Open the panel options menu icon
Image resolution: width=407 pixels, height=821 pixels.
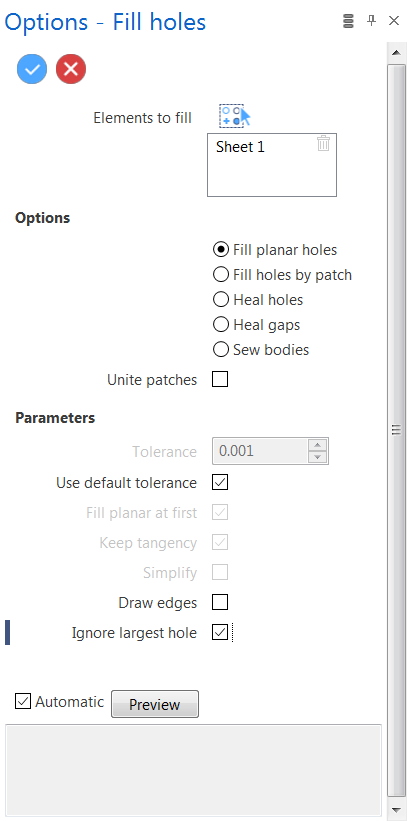click(x=348, y=21)
